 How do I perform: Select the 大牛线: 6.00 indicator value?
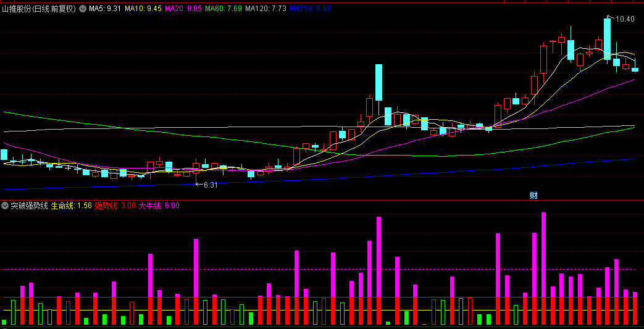(x=159, y=206)
